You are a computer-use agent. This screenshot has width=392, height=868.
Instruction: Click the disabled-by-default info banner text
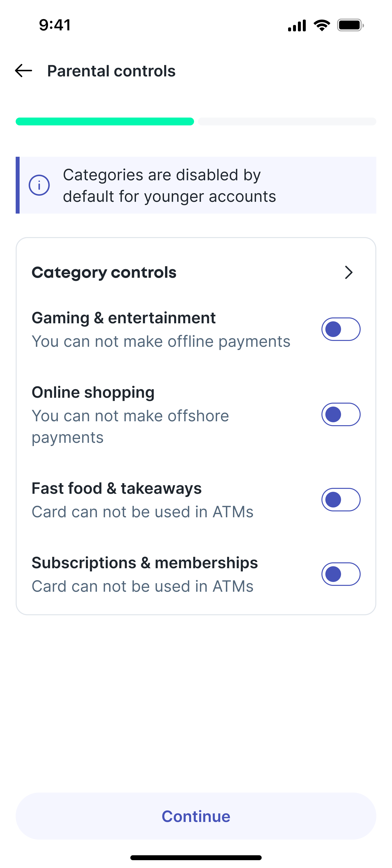point(169,185)
